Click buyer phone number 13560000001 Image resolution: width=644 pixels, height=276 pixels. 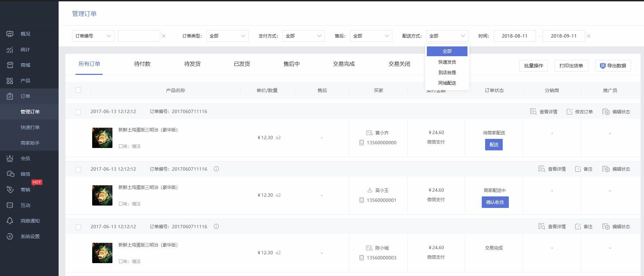[x=381, y=200]
